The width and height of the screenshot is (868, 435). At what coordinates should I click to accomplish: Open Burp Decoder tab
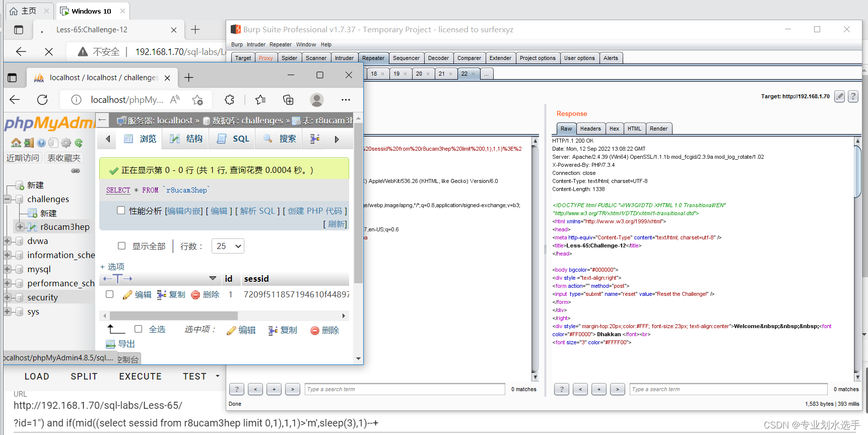click(438, 58)
